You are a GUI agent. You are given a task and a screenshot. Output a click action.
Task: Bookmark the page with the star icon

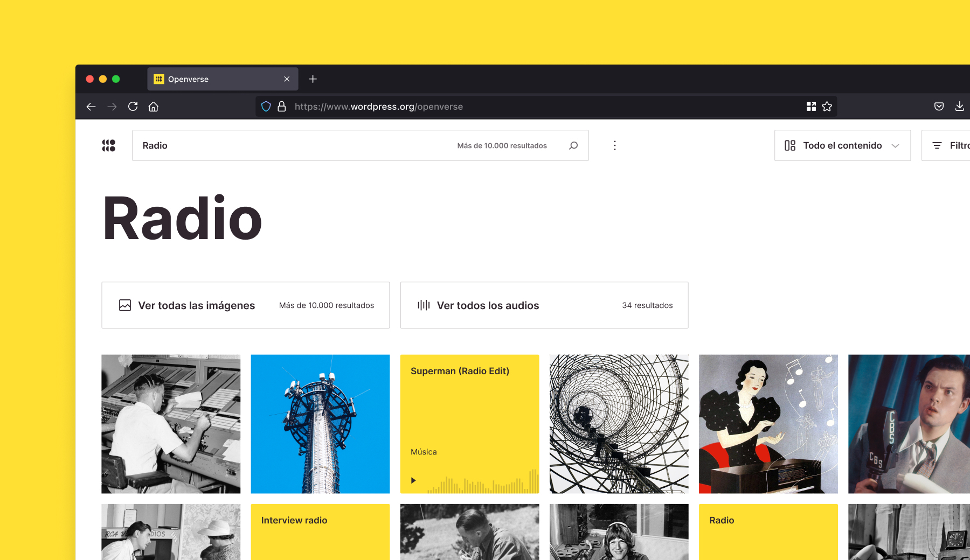(827, 106)
